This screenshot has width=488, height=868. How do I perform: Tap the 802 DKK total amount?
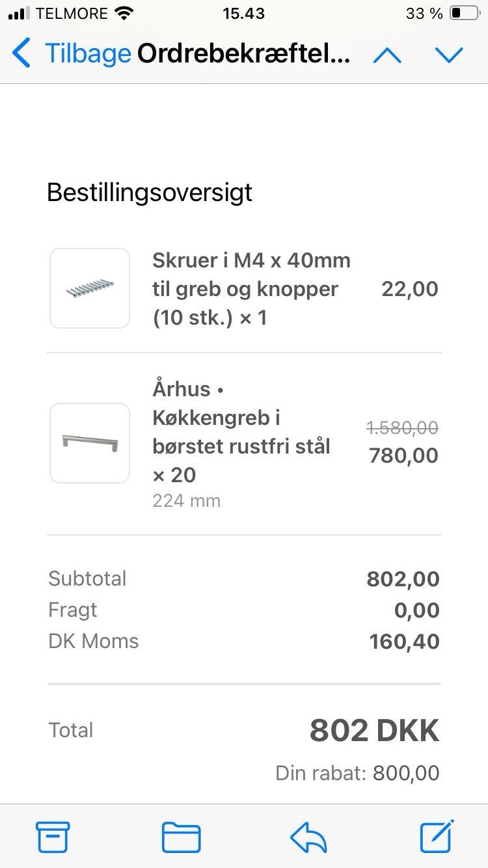click(374, 730)
